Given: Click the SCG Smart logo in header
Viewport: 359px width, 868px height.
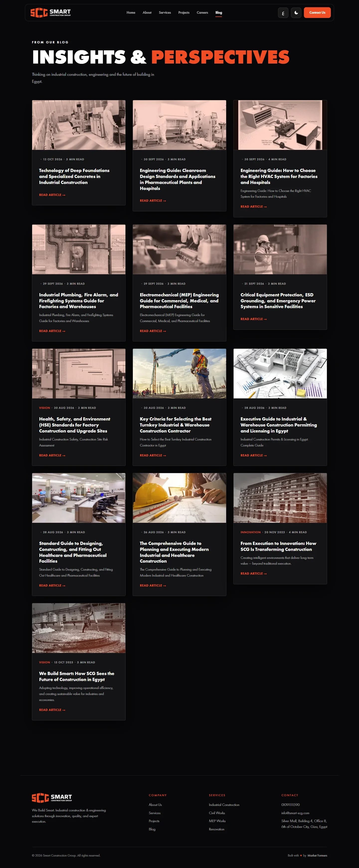Looking at the screenshot, I should [51, 13].
